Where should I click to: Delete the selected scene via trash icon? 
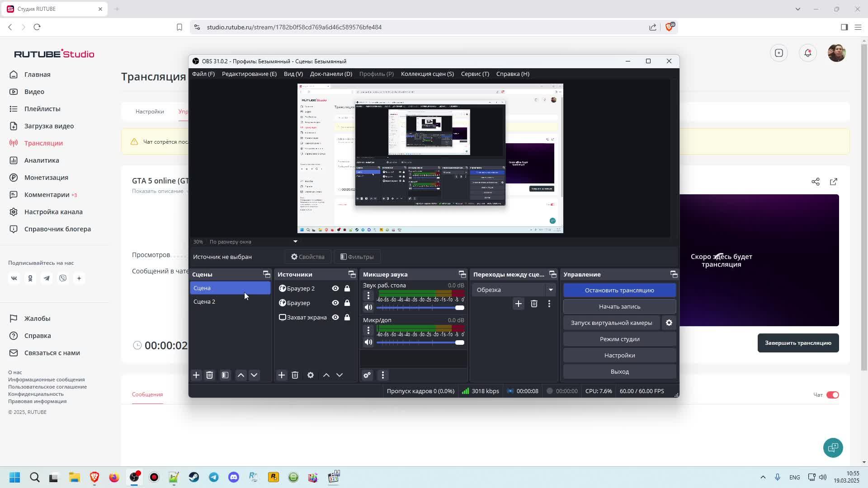[209, 375]
